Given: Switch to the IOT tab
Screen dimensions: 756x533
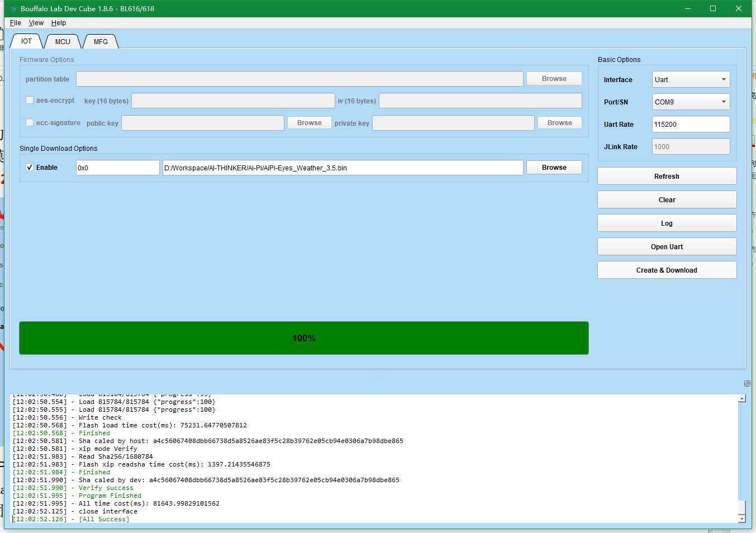Looking at the screenshot, I should 26,41.
